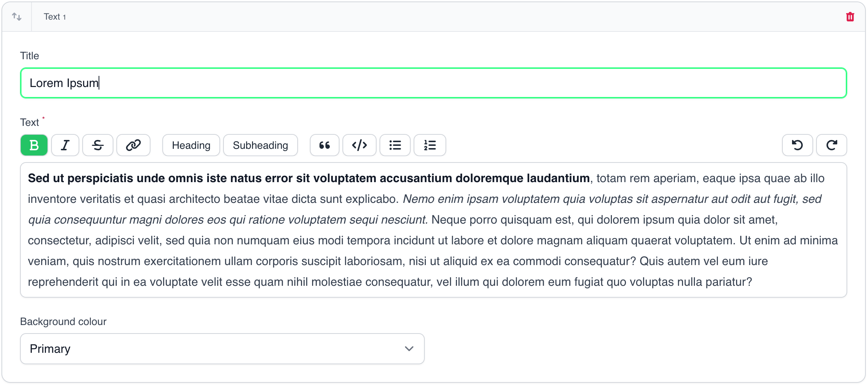Image resolution: width=868 pixels, height=385 pixels.
Task: Redo the last edit
Action: [832, 145]
